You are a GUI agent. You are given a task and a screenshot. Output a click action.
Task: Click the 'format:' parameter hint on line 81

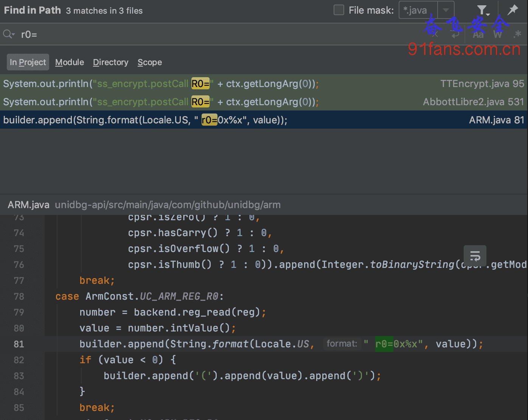click(342, 344)
